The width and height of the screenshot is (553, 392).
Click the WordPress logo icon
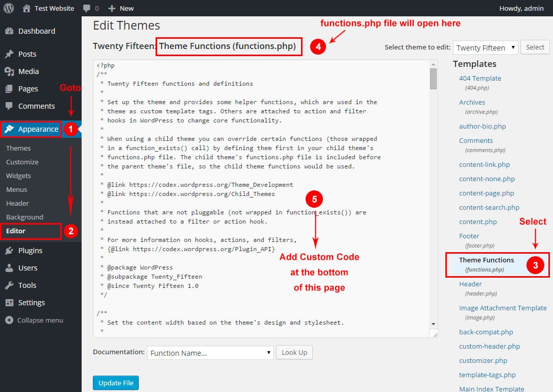[x=9, y=8]
